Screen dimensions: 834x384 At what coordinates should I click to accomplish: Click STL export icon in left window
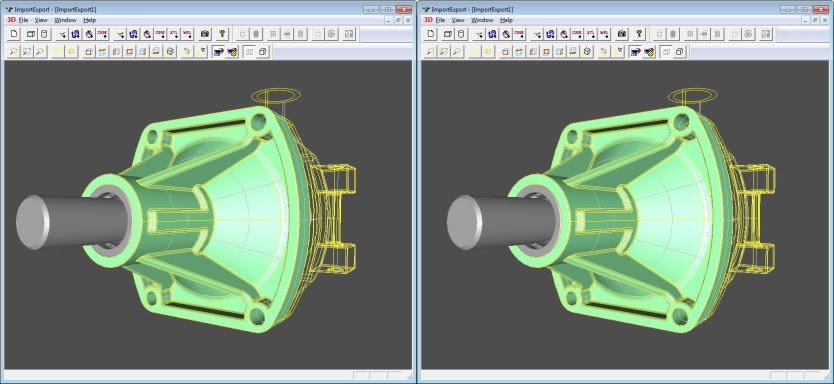pos(174,34)
